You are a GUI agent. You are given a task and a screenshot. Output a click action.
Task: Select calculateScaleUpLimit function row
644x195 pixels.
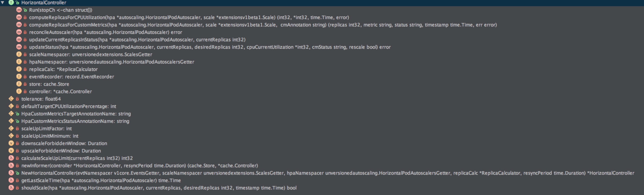click(x=77, y=158)
